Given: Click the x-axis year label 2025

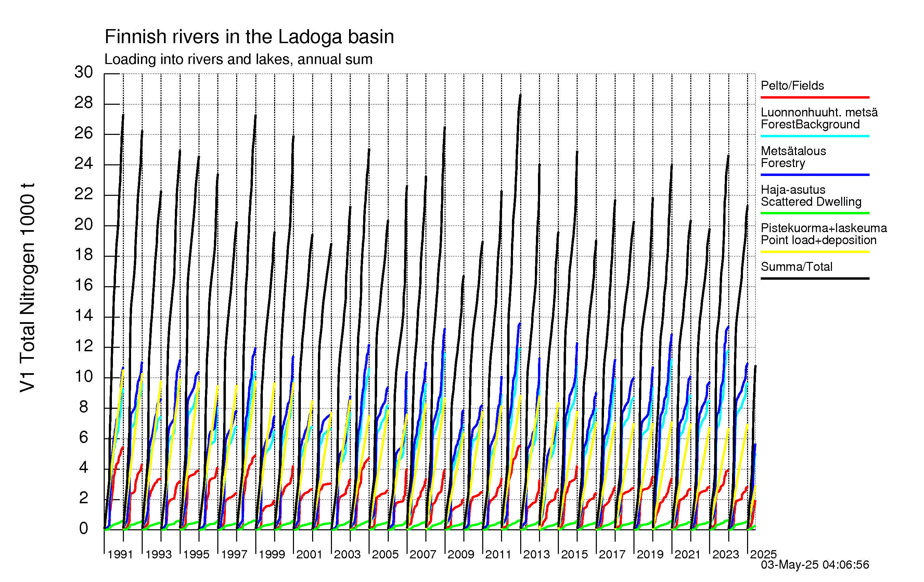Looking at the screenshot, I should coord(763,554).
